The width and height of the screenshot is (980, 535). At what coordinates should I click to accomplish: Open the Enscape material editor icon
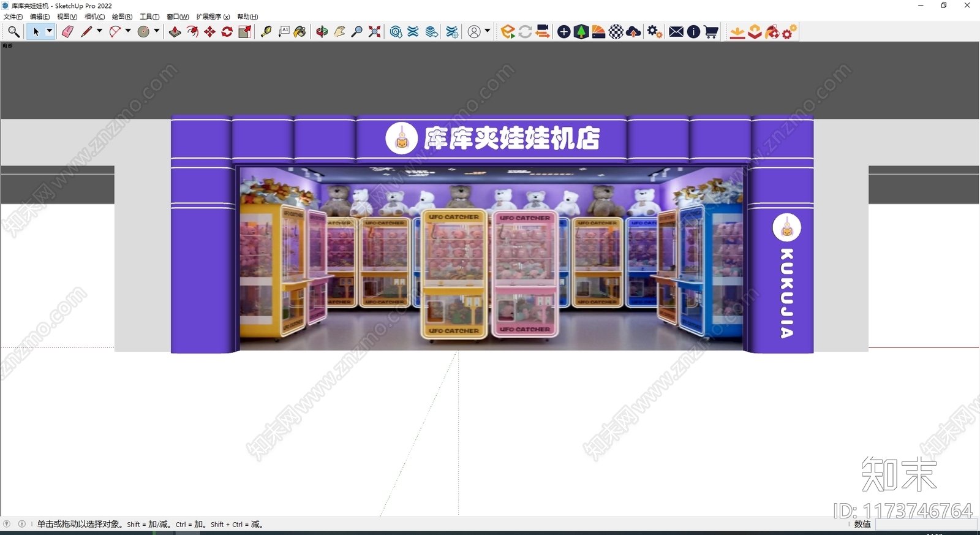pos(598,32)
